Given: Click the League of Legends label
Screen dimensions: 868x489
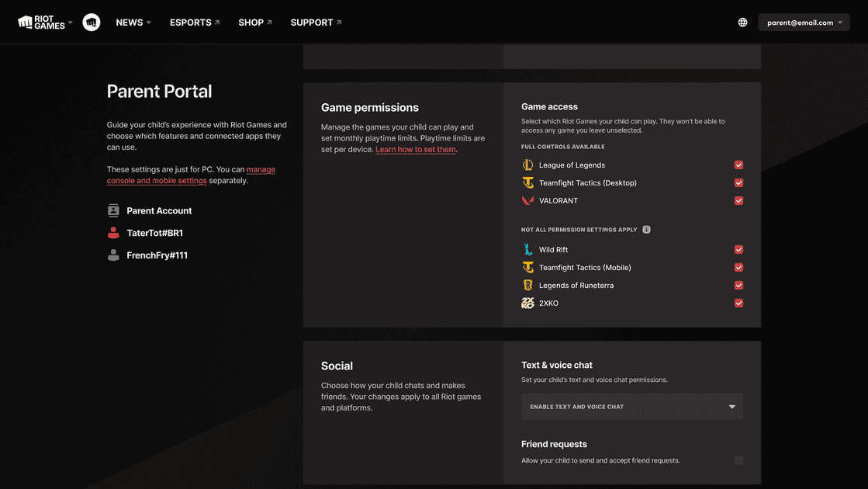Looking at the screenshot, I should tap(572, 165).
